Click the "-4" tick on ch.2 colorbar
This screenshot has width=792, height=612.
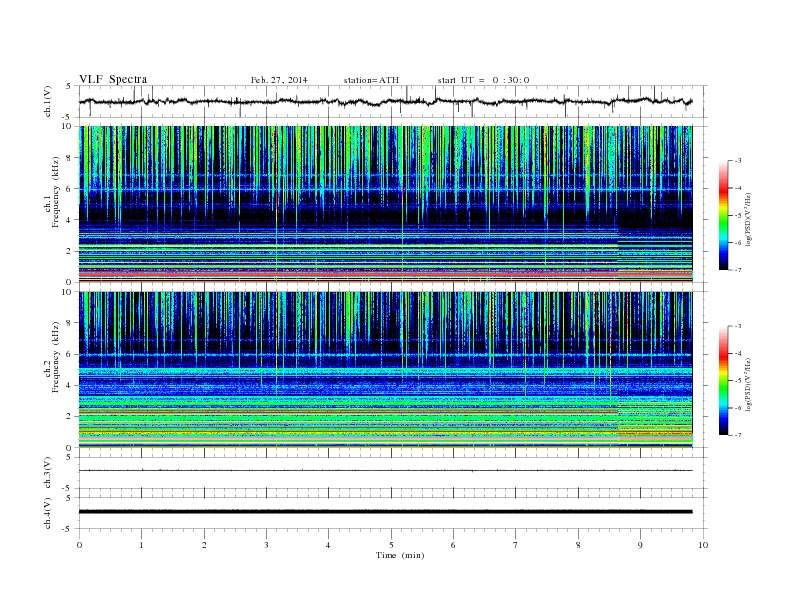coord(738,353)
